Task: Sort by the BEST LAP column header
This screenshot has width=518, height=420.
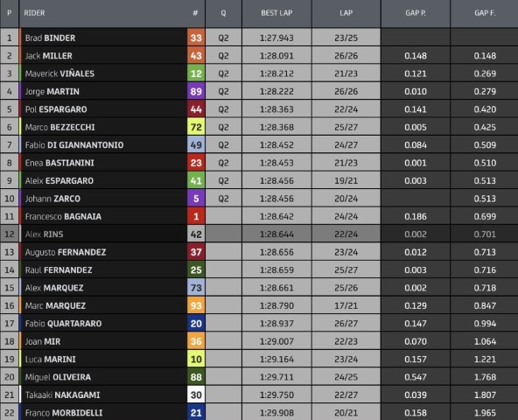Action: 276,13
